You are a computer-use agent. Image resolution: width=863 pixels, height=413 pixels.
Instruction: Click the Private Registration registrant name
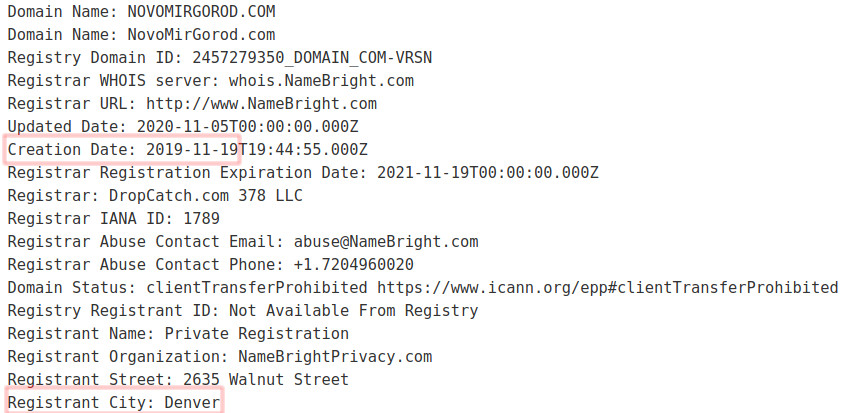[x=256, y=334]
